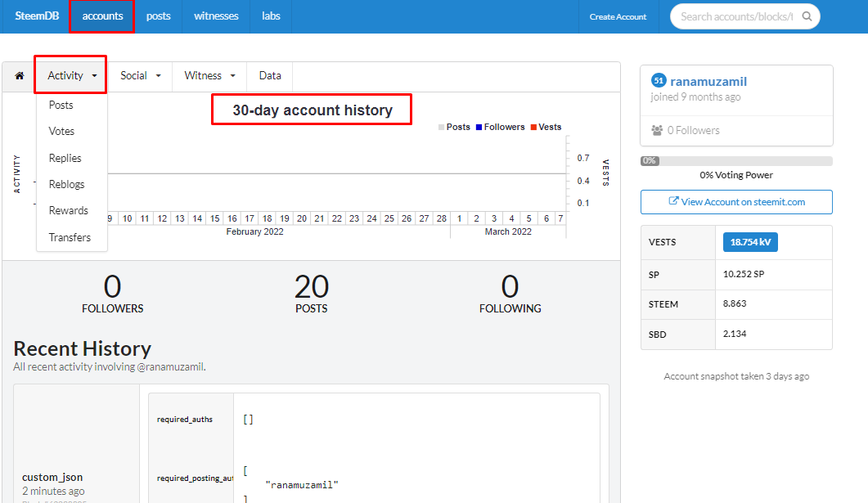Choose Rewards from the Activity menu
Viewport: 868px width, 503px height.
click(68, 210)
